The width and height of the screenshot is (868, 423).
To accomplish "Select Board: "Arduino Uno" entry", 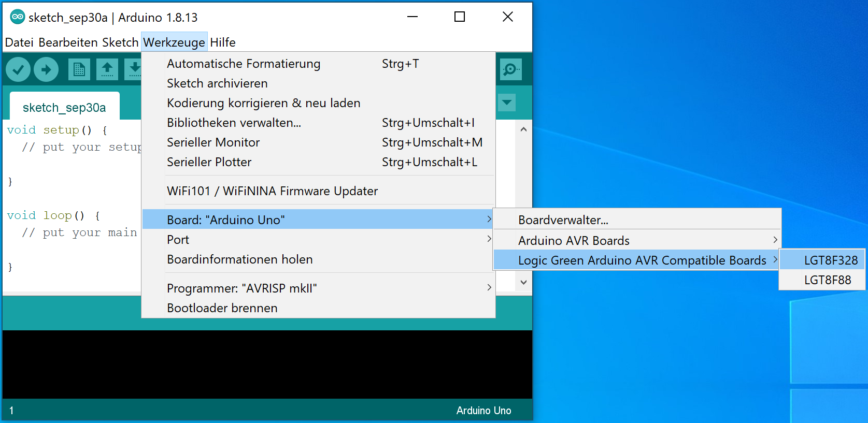I will point(318,220).
